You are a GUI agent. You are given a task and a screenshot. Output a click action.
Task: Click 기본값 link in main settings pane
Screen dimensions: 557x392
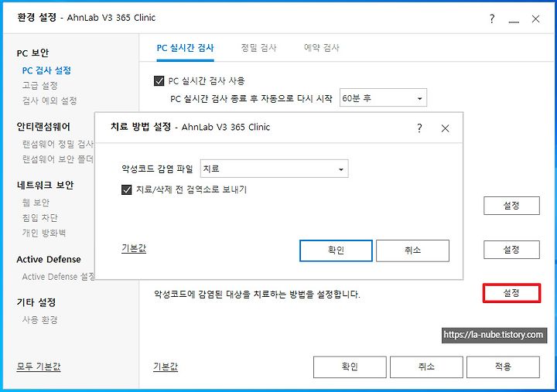(x=166, y=366)
